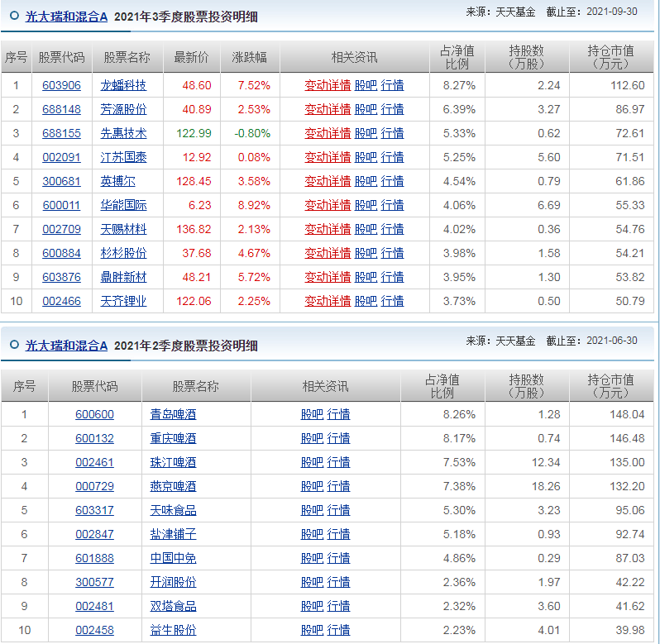Open 股吧 for 天赐材料 row

point(366,229)
